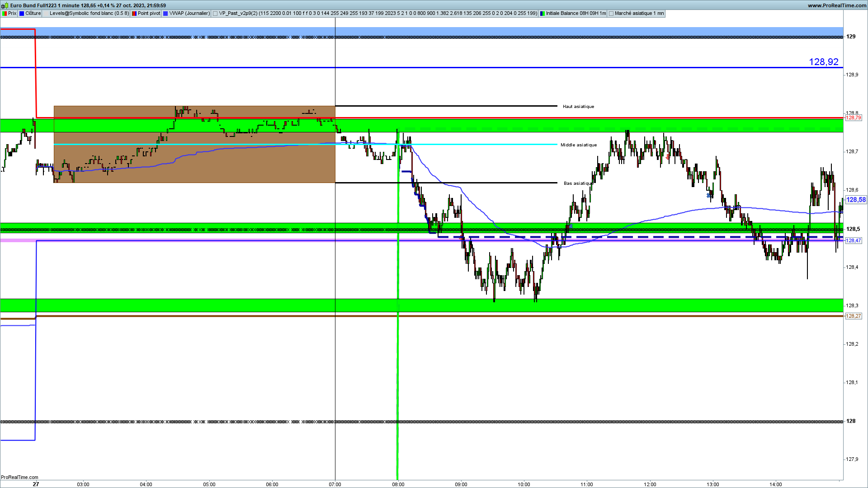Click the 08:00 time axis marker
The height and width of the screenshot is (488, 868).
pyautogui.click(x=398, y=484)
